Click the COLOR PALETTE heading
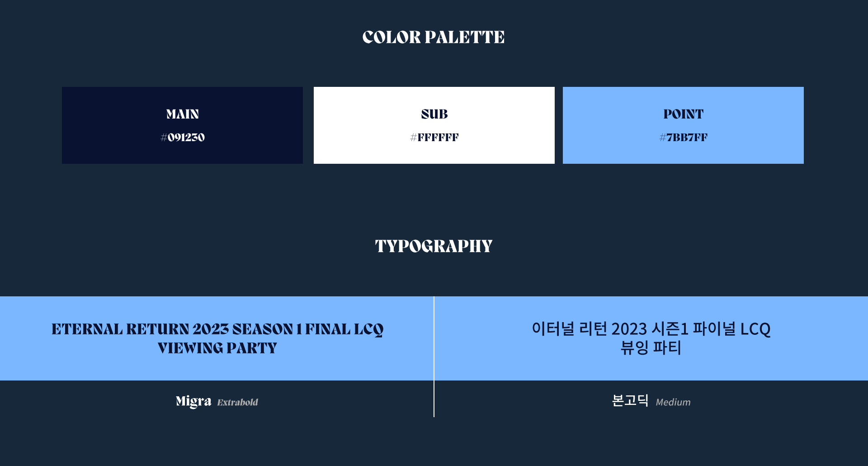This screenshot has height=466, width=868. click(434, 37)
